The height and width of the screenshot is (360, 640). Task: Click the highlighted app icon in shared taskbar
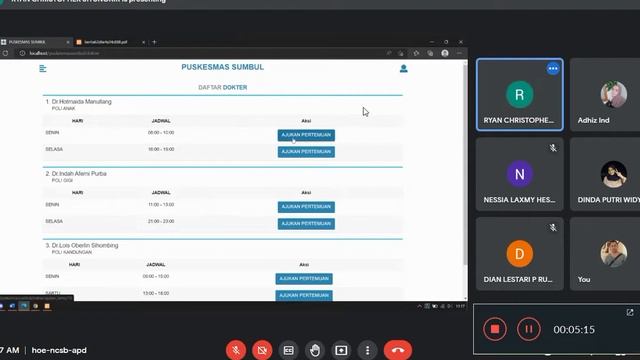tap(24, 306)
